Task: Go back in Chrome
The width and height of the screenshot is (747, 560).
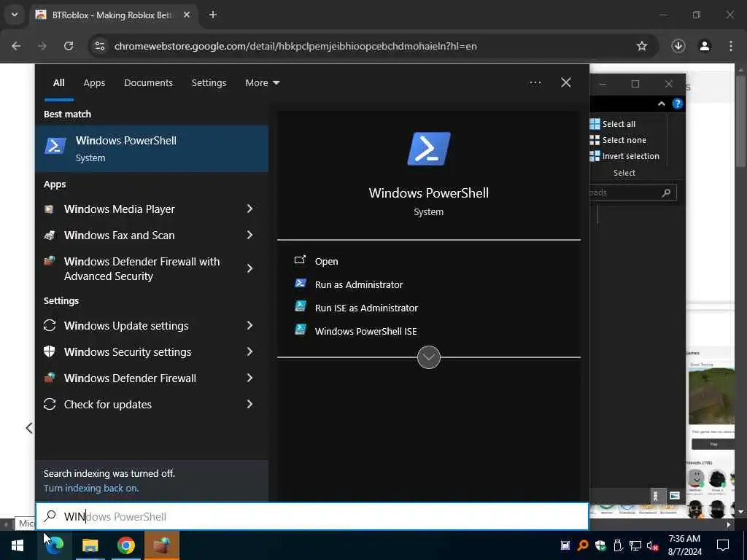Action: [x=16, y=46]
